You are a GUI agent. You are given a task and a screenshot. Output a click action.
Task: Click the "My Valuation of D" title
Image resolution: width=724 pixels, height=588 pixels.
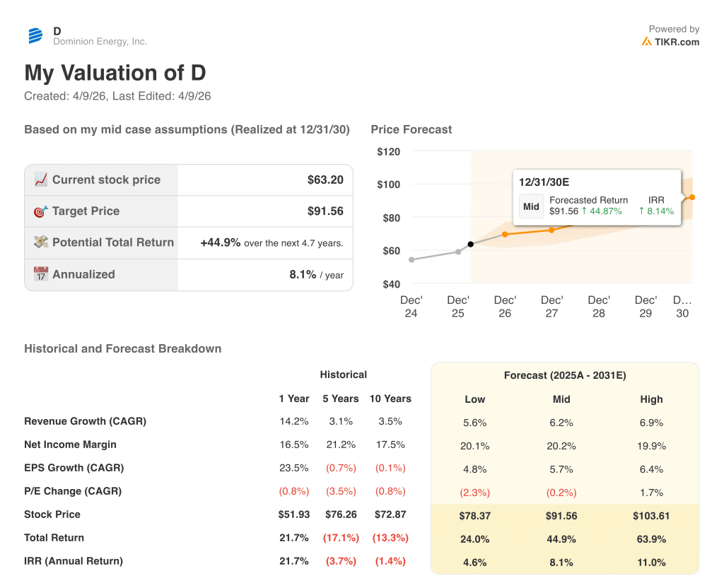pos(115,73)
